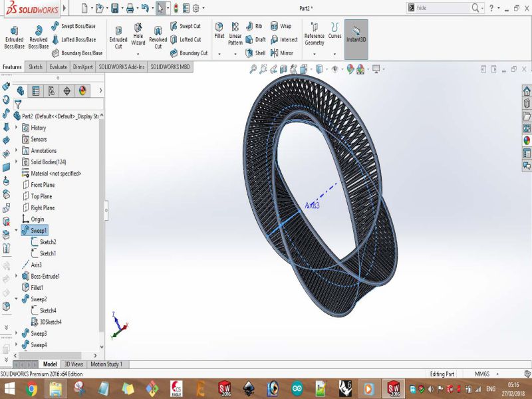Select Sketch2 in the feature tree
The width and height of the screenshot is (532, 399).
tap(43, 242)
